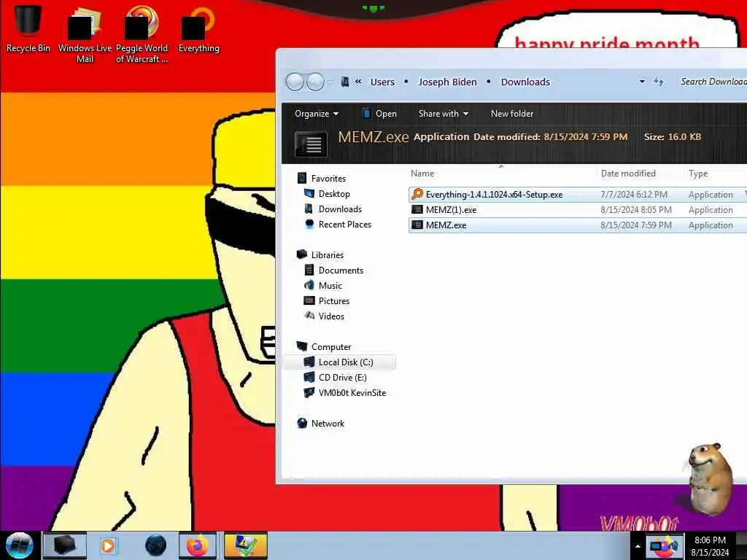Image resolution: width=747 pixels, height=560 pixels.
Task: Click the Network globe icon
Action: tap(302, 423)
